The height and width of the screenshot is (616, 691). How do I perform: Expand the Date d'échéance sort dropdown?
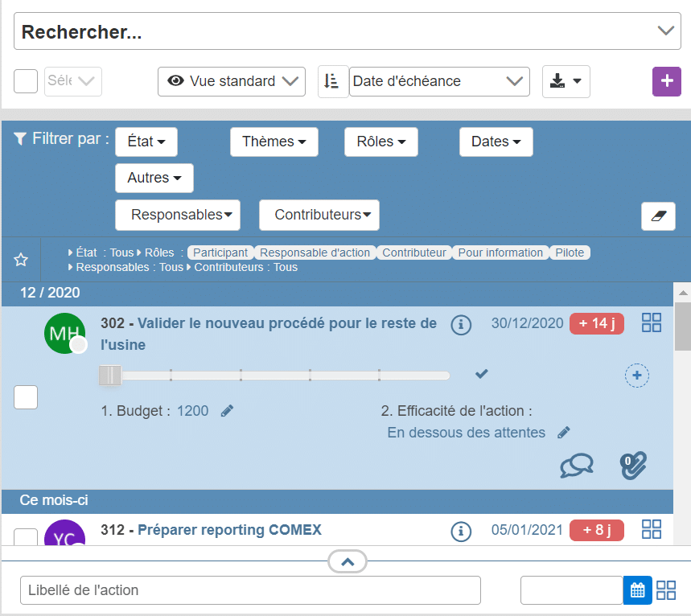[439, 81]
